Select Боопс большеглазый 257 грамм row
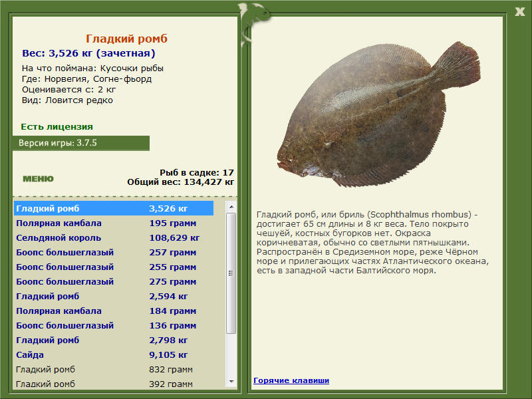The image size is (532, 399). (114, 253)
